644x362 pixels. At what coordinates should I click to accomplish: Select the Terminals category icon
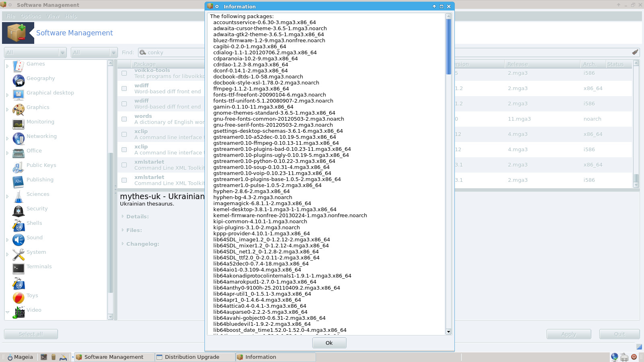click(19, 269)
